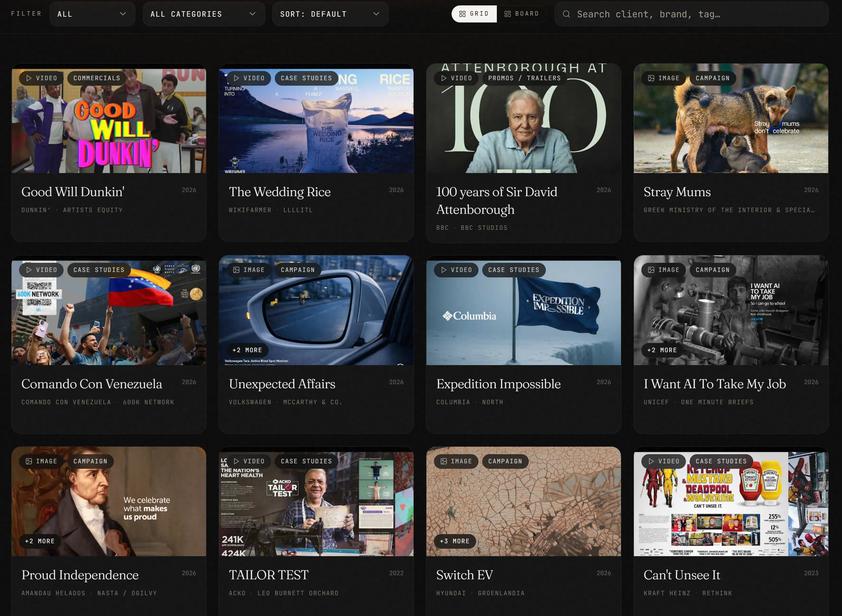Open Proud Independence title
The height and width of the screenshot is (616, 842).
coord(80,575)
